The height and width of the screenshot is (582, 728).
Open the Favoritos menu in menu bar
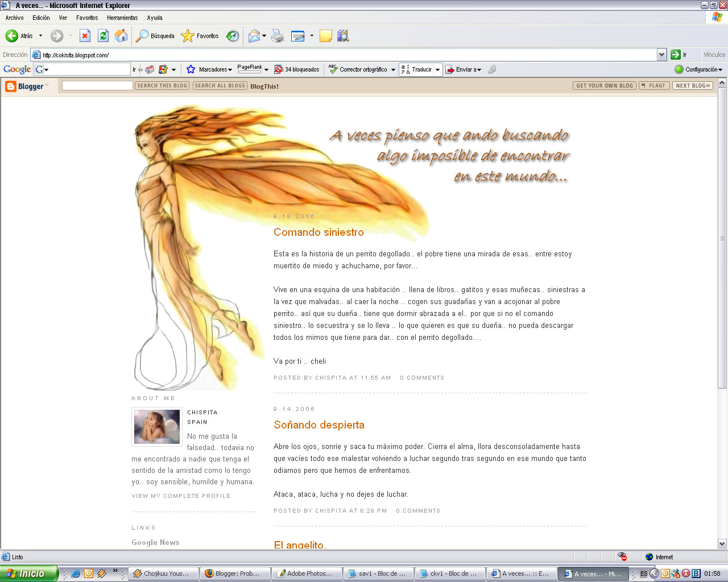click(x=87, y=18)
